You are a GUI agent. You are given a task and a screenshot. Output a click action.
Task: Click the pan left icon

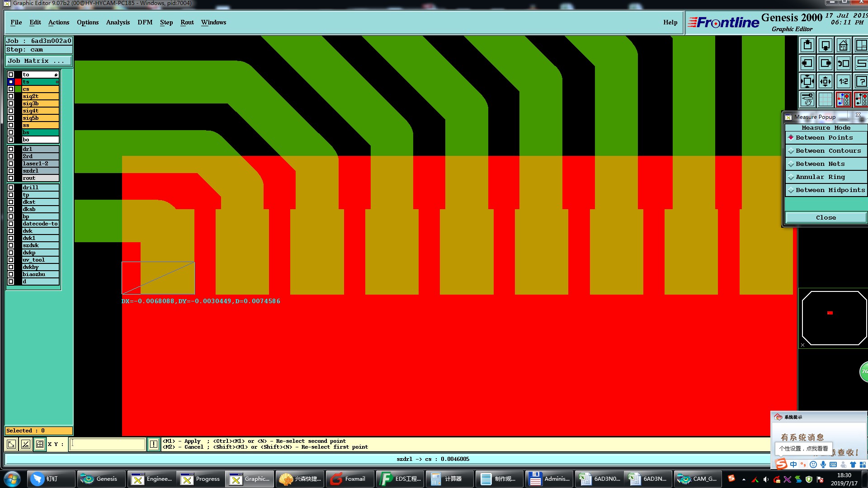807,64
